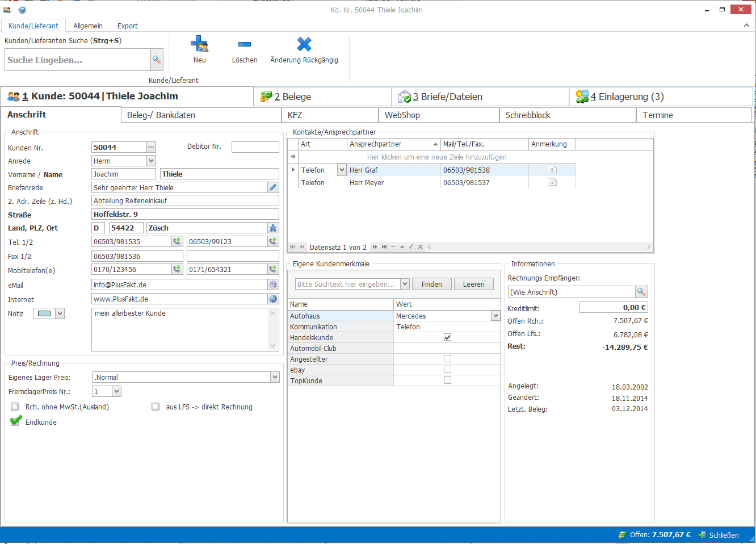Open Autohaus Mercedes value dropdown
The height and width of the screenshot is (544, 756).
coord(495,316)
